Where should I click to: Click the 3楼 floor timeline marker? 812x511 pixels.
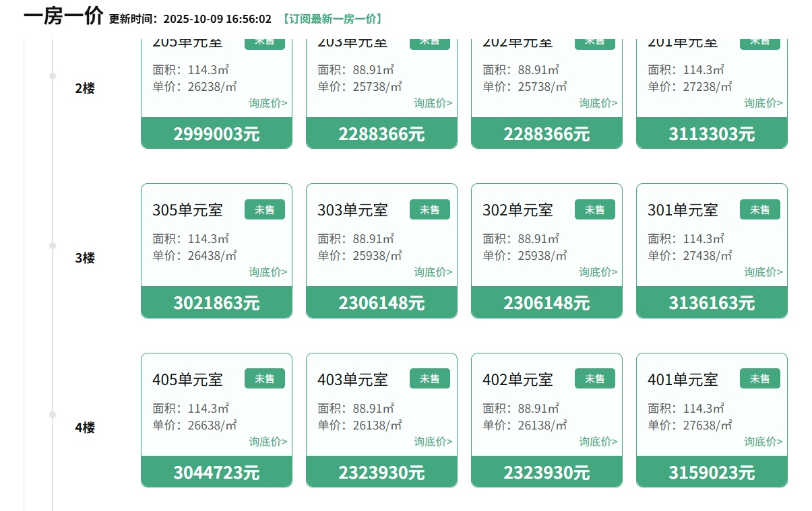coord(53,246)
